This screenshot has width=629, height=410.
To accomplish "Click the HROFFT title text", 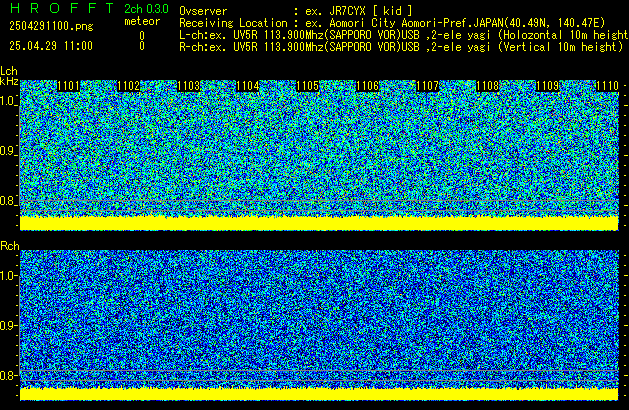I will (x=62, y=8).
